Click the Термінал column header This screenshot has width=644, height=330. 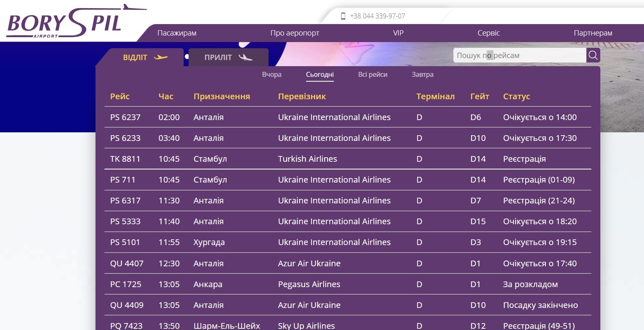coord(435,96)
